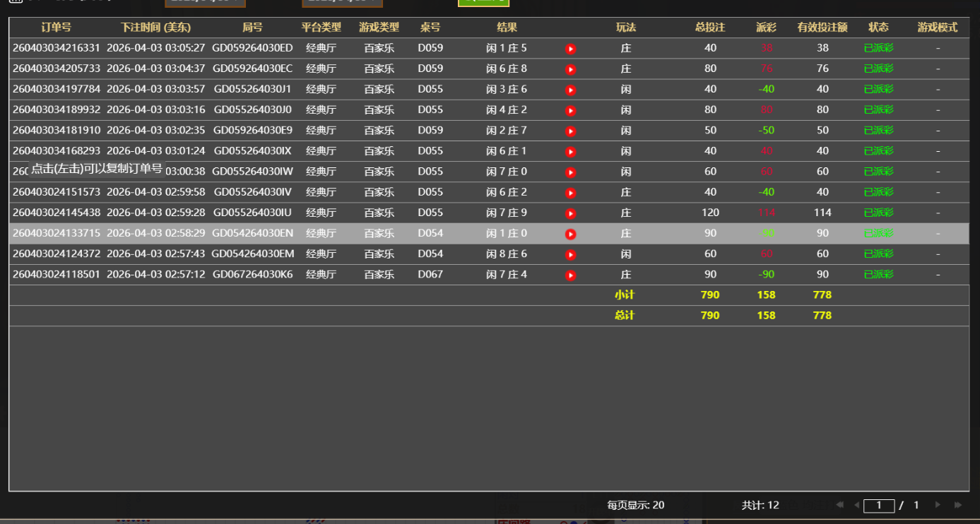Open replay for round GD054264030EM
This screenshot has height=524, width=980.
[570, 254]
